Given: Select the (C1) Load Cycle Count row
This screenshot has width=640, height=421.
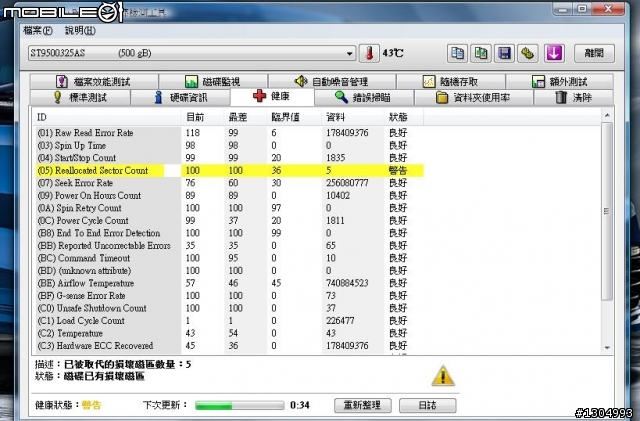Looking at the screenshot, I should tap(229, 321).
